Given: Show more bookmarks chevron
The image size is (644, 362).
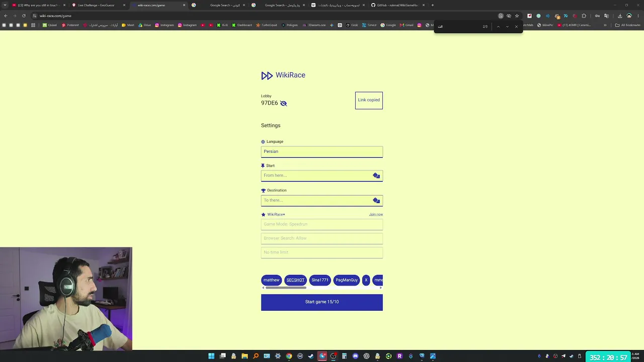Looking at the screenshot, I should tap(605, 25).
